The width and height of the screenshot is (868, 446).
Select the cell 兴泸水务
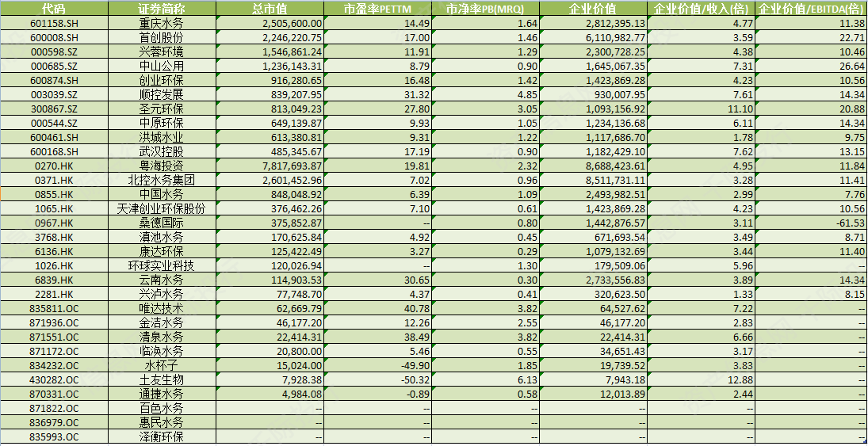[161, 294]
